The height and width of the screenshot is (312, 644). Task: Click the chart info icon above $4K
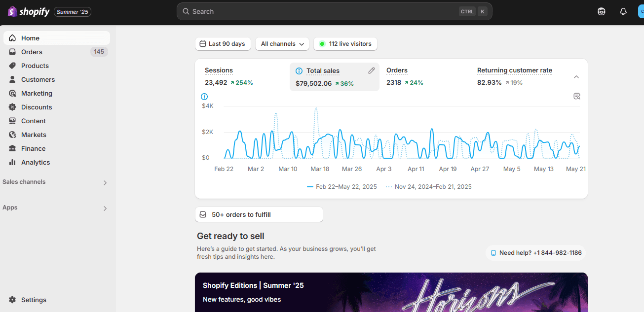click(204, 97)
